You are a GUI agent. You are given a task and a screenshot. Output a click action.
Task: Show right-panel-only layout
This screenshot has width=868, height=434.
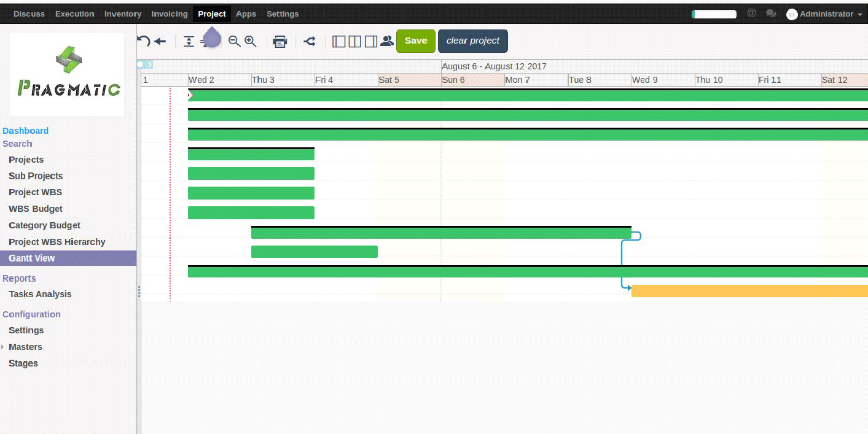[370, 41]
